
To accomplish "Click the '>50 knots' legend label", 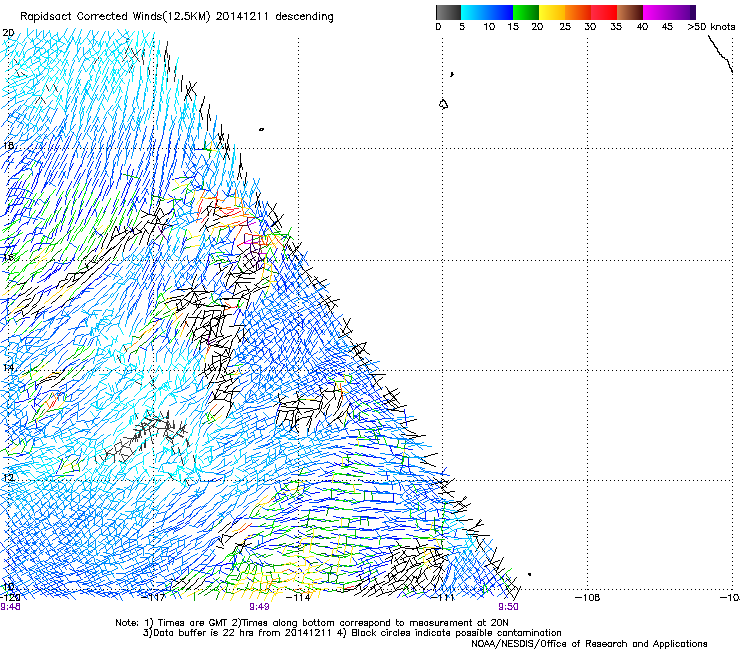I will (x=711, y=27).
